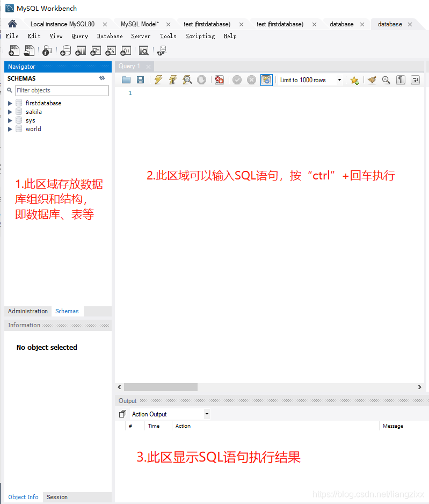This screenshot has height=504, width=429.
Task: Open the Database menu
Action: click(110, 37)
